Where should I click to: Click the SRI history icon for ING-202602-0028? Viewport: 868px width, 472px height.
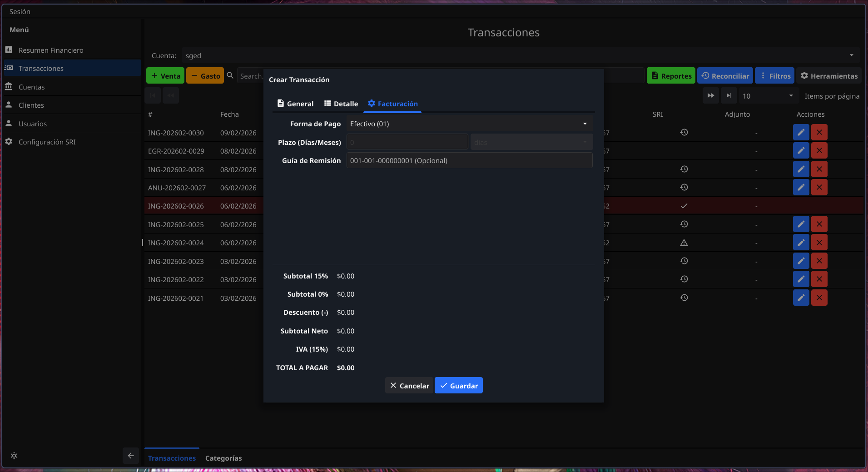click(x=684, y=169)
